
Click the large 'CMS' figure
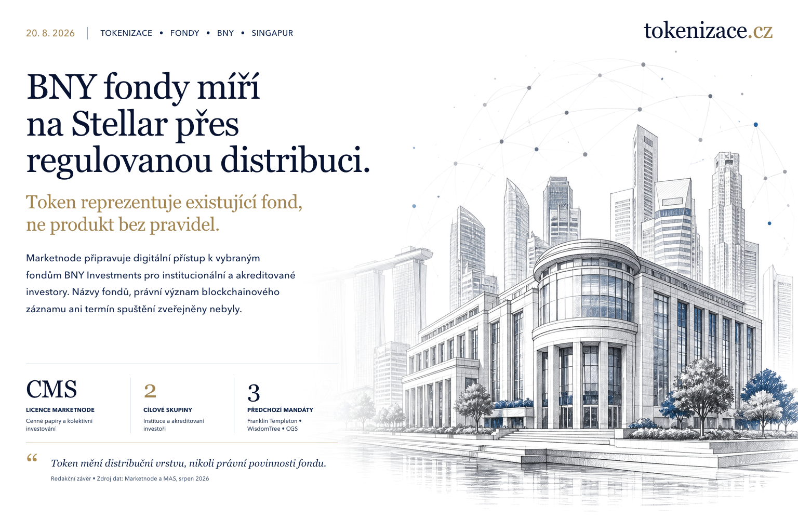[51, 389]
